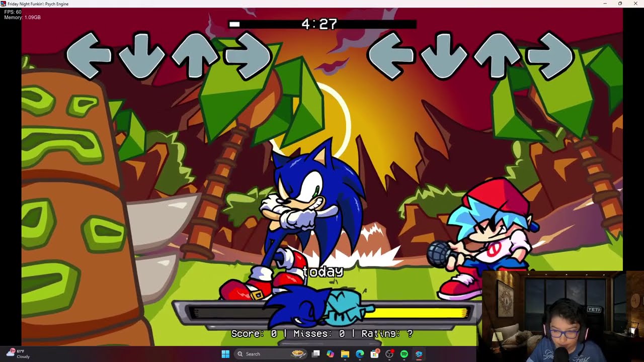The width and height of the screenshot is (644, 362).
Task: Open Spotify from the taskbar
Action: point(404,354)
